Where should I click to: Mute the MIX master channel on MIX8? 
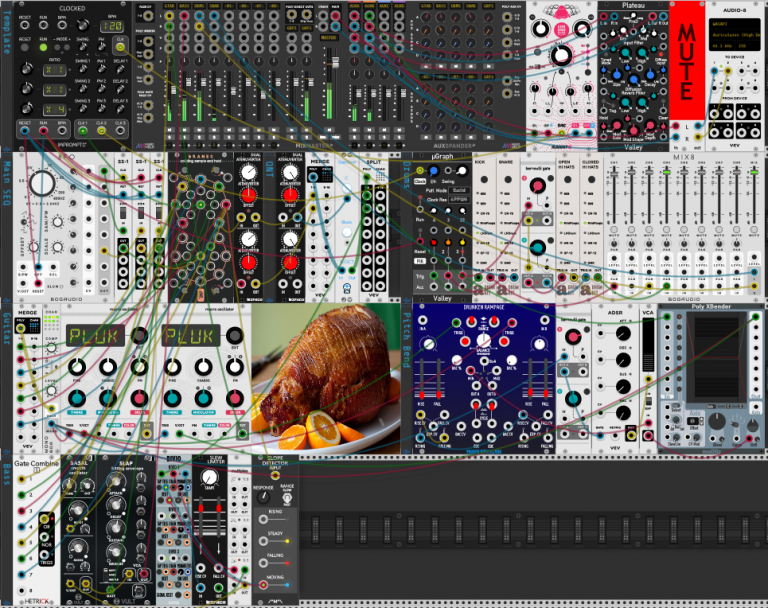click(x=754, y=229)
